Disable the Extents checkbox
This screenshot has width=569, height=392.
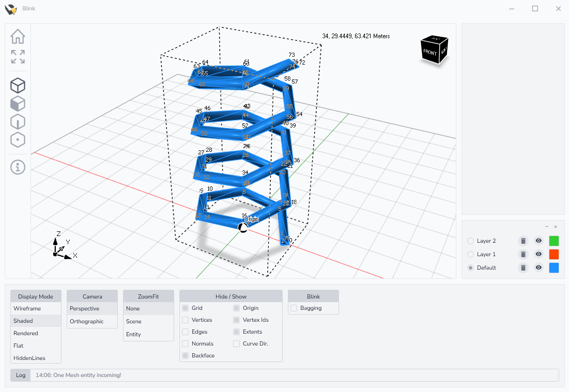pos(237,332)
